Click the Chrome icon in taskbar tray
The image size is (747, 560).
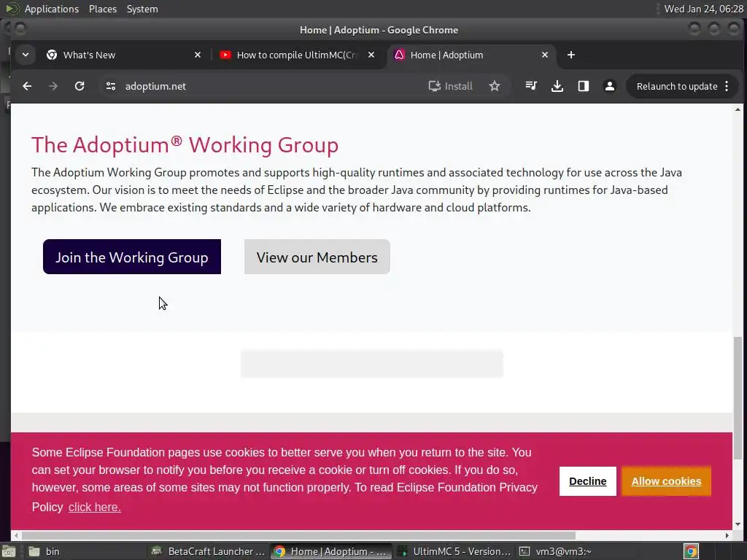[x=691, y=551]
